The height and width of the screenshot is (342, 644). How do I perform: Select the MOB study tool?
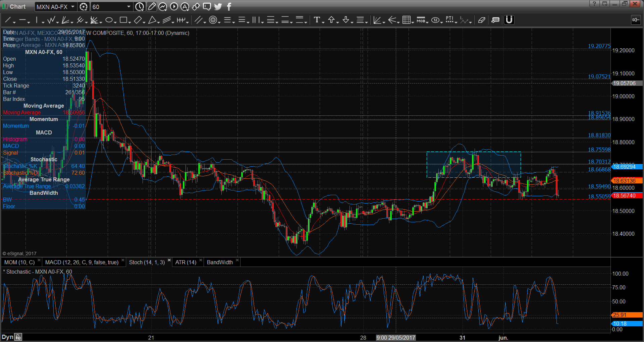point(421,20)
